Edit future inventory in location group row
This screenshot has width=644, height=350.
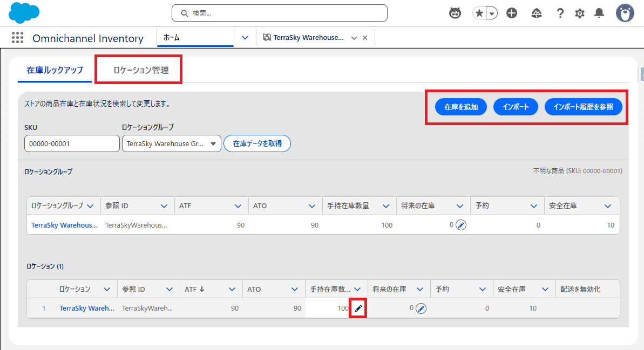460,225
